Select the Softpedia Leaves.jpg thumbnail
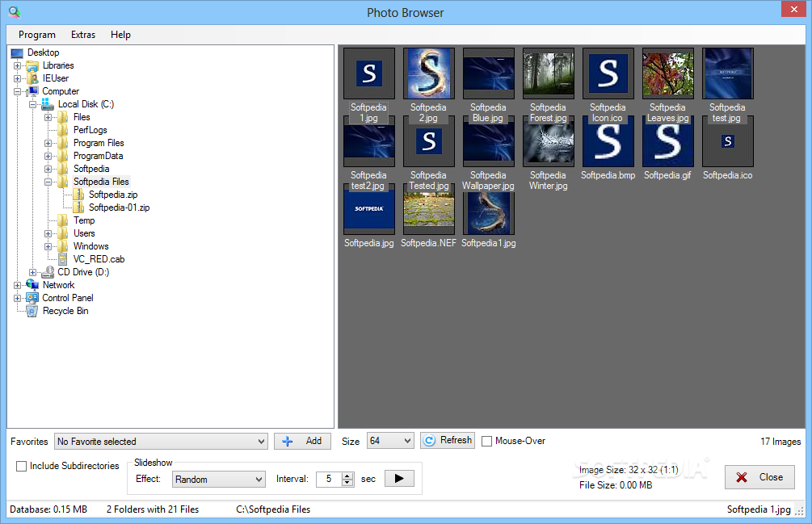Screen dimensions: 812x524 (668, 73)
